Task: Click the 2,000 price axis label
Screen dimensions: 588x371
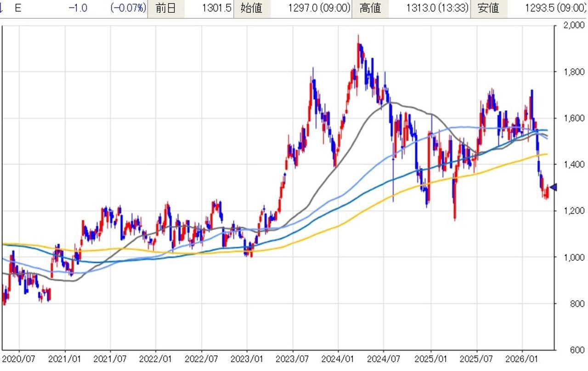Action: (574, 26)
